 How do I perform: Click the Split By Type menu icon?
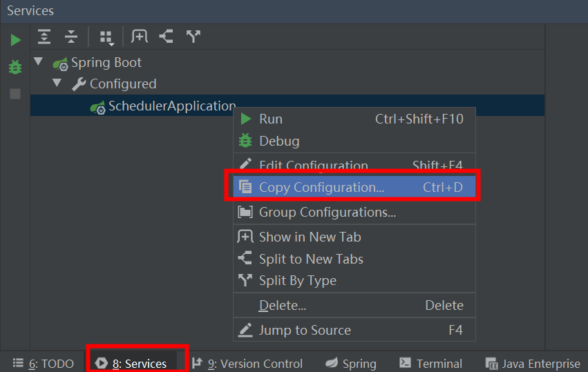(x=245, y=280)
